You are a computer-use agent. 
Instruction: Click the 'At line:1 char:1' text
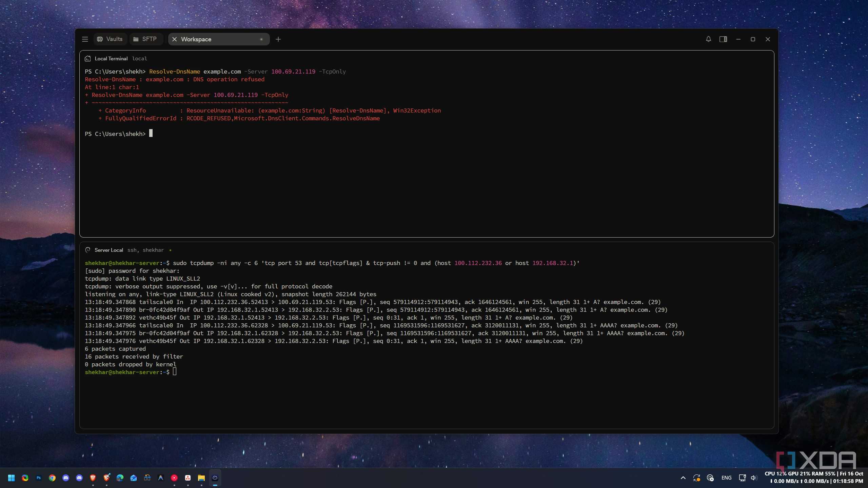point(112,87)
